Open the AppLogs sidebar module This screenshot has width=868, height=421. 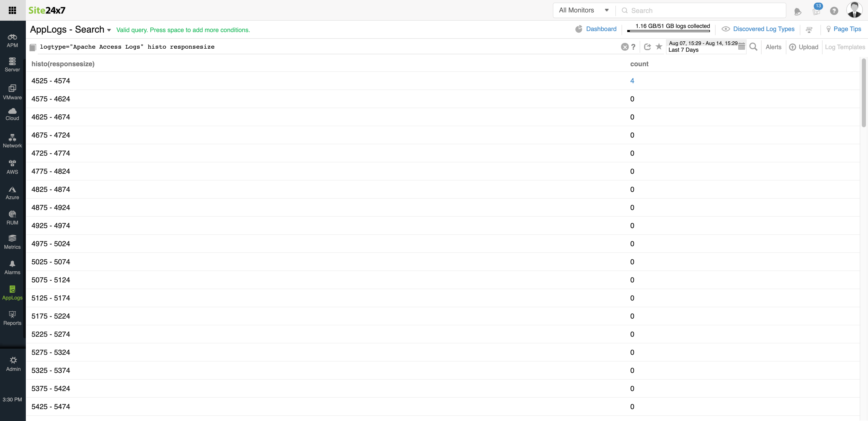(12, 292)
